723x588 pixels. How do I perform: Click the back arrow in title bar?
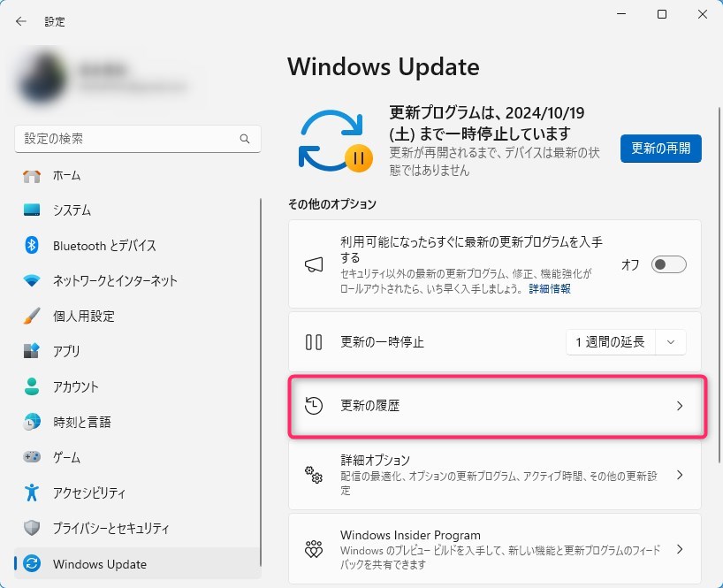click(x=21, y=21)
